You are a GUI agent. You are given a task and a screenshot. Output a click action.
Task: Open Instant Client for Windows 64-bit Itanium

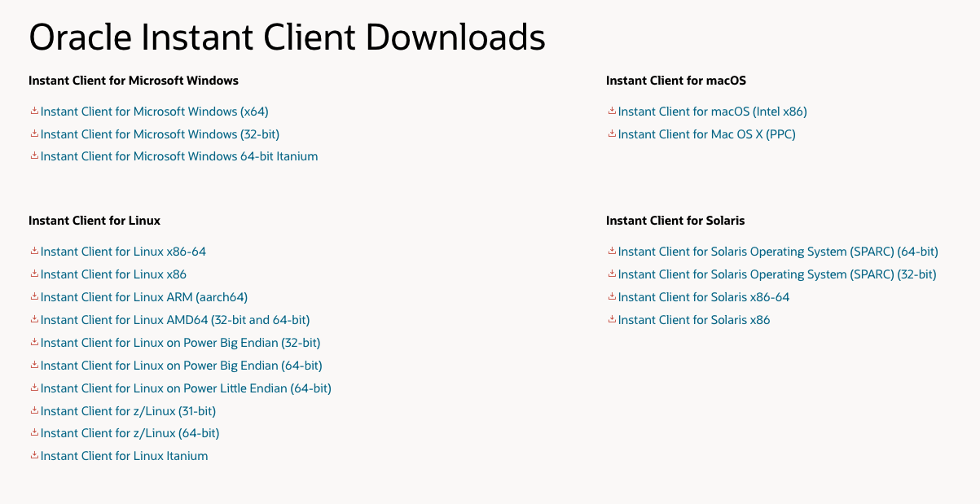click(x=179, y=156)
